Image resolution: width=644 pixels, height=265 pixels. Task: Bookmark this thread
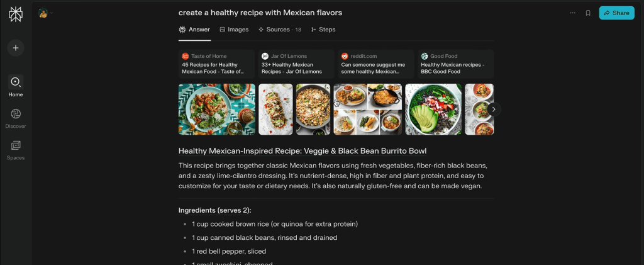[588, 13]
